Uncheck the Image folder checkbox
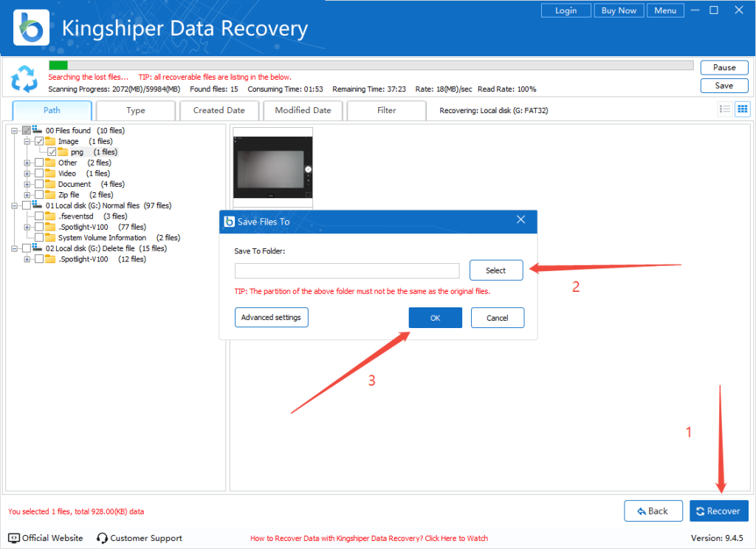Viewport: 756px width, 549px height. click(39, 141)
